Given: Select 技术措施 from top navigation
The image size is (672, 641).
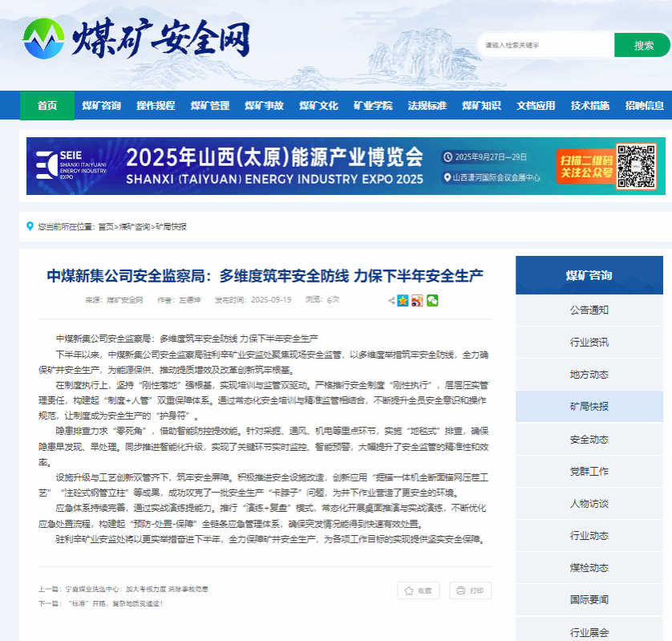Looking at the screenshot, I should point(590,106).
